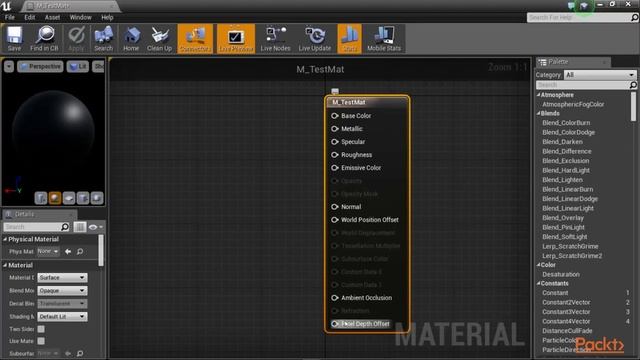Select the plane preview shape icon
640x360 pixels.
coord(69,198)
